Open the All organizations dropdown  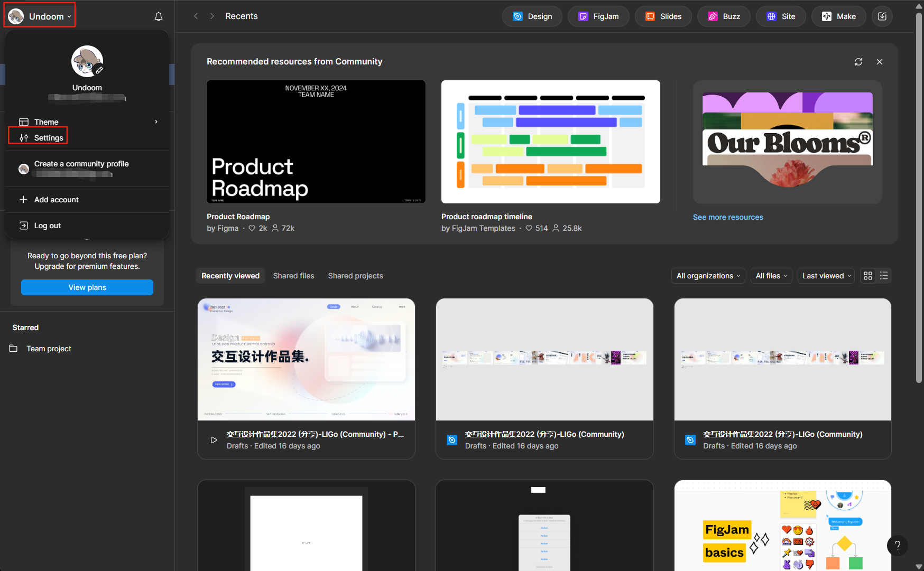point(708,276)
